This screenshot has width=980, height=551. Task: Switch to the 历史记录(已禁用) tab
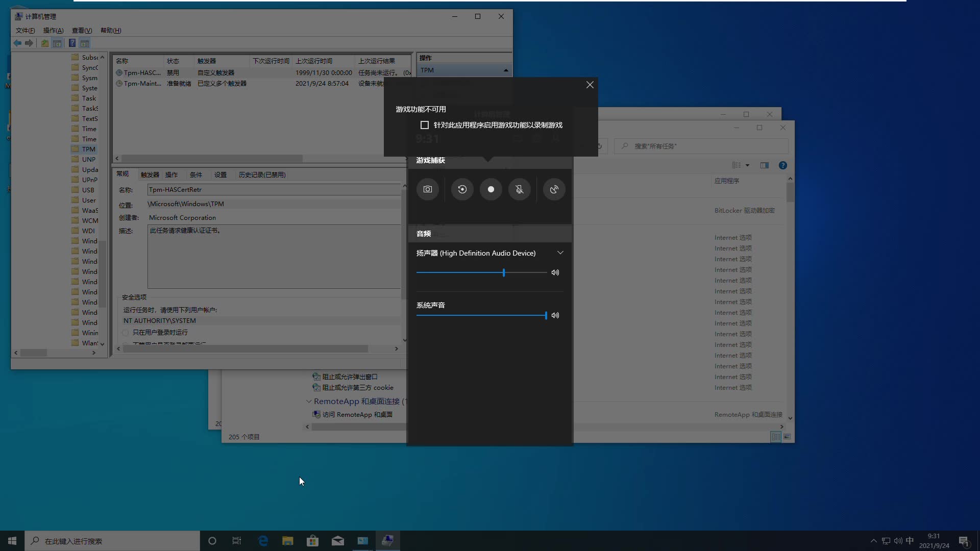(262, 174)
